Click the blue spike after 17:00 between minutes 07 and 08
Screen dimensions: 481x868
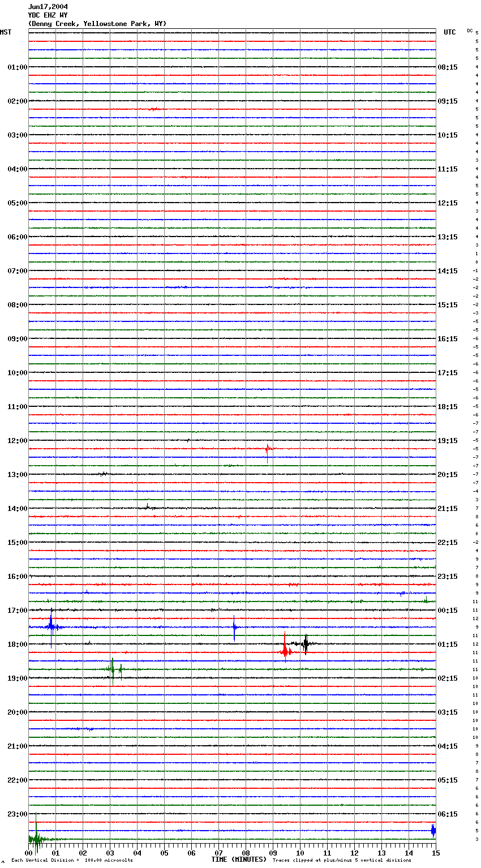[234, 629]
